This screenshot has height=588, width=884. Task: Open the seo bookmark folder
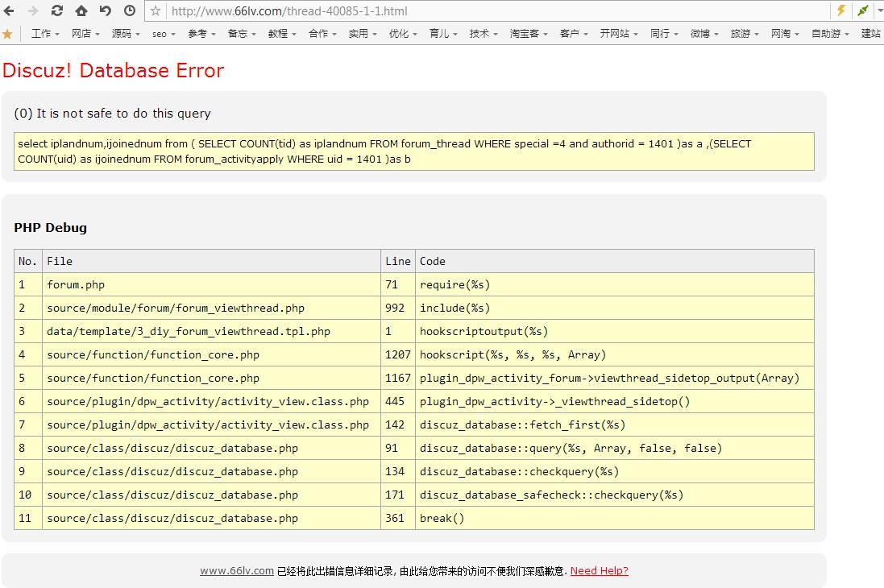(x=164, y=34)
